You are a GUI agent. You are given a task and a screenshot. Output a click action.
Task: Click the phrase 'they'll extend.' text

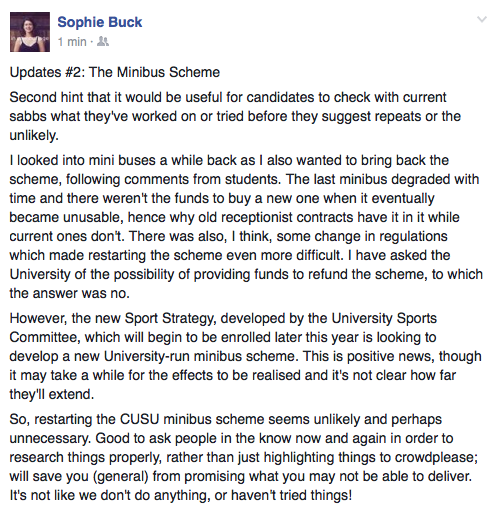pos(52,394)
